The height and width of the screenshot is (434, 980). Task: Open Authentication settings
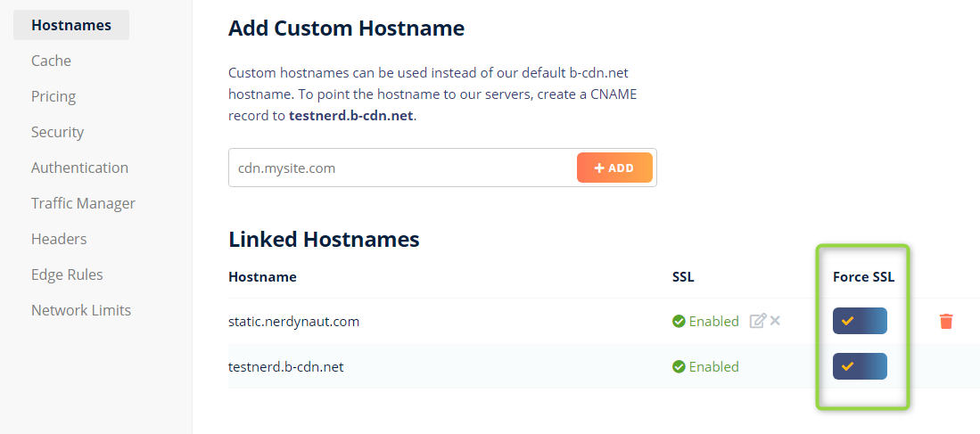(x=80, y=168)
